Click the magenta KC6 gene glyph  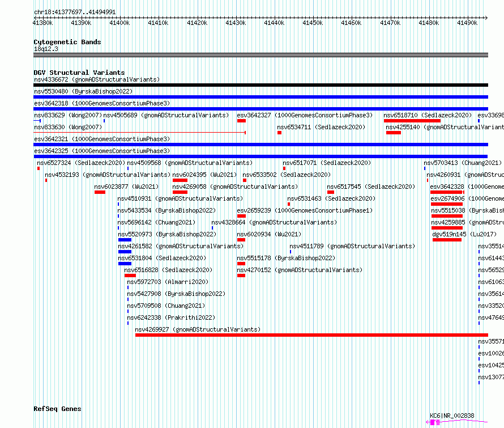click(457, 422)
